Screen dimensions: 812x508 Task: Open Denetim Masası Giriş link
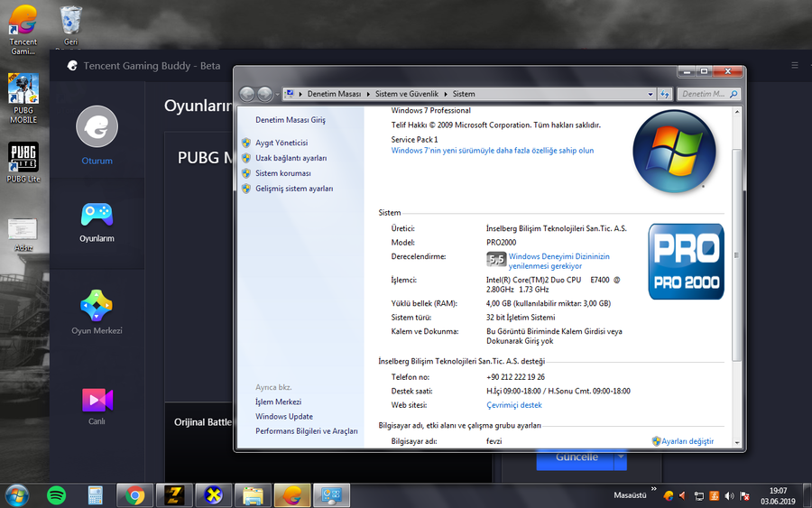click(x=290, y=120)
